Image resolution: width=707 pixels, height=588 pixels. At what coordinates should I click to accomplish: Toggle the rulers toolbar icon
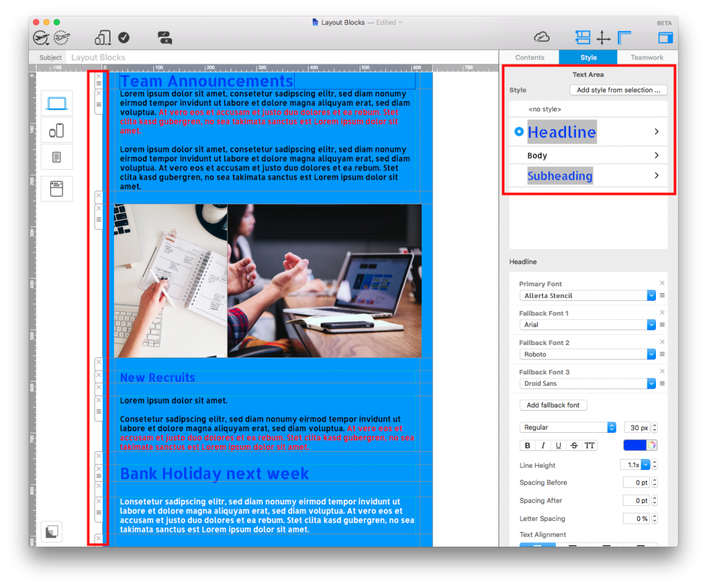point(624,37)
